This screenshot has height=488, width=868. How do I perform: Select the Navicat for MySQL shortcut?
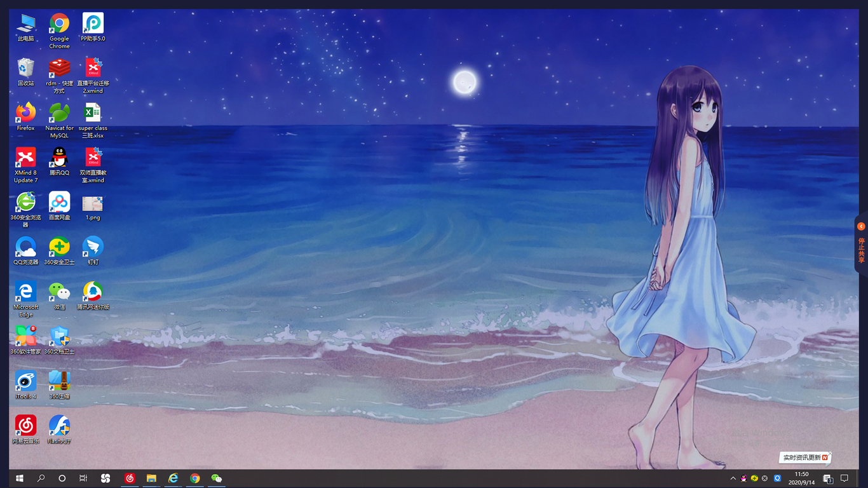tap(59, 121)
